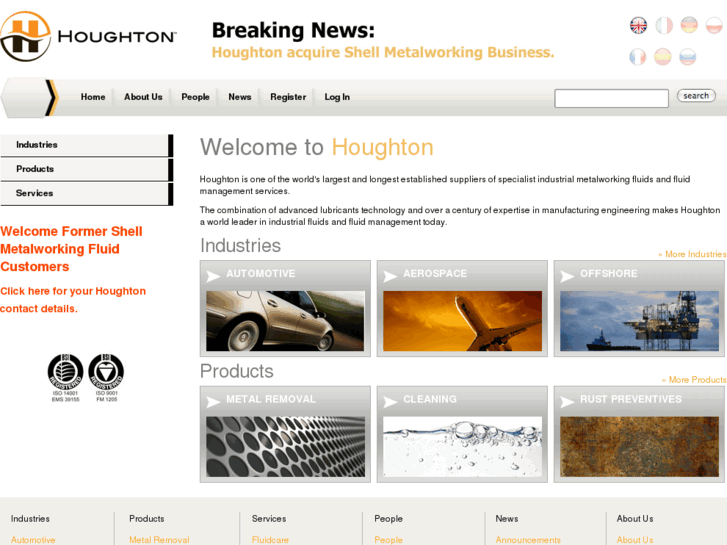Open the Automotive car thumbnail
The height and width of the screenshot is (545, 727).
[x=285, y=321]
